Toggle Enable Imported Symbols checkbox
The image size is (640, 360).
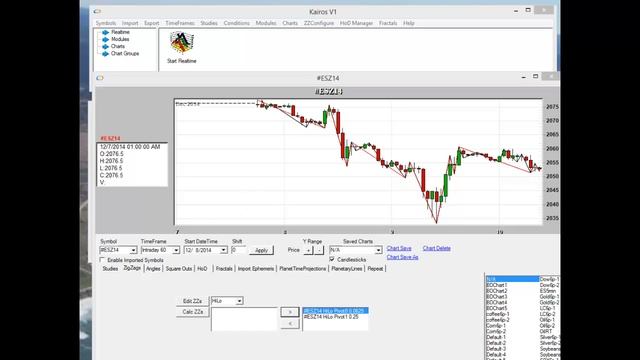pos(102,260)
